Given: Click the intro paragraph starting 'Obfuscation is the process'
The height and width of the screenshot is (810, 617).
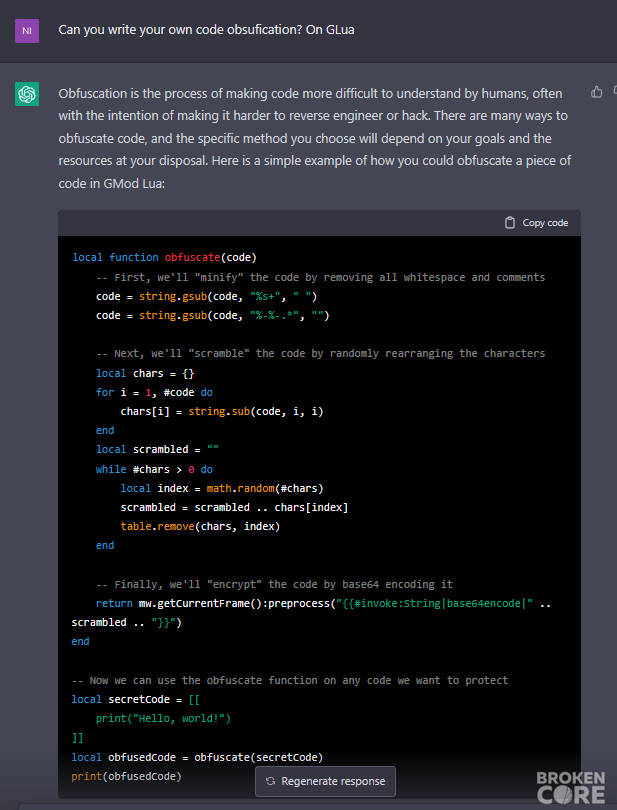Looking at the screenshot, I should [x=315, y=138].
